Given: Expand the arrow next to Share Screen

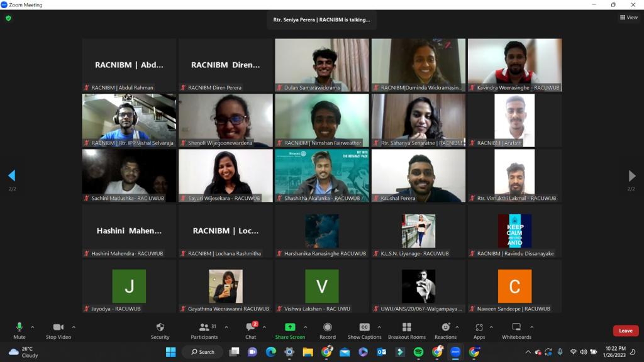Looking at the screenshot, I should pos(306,327).
